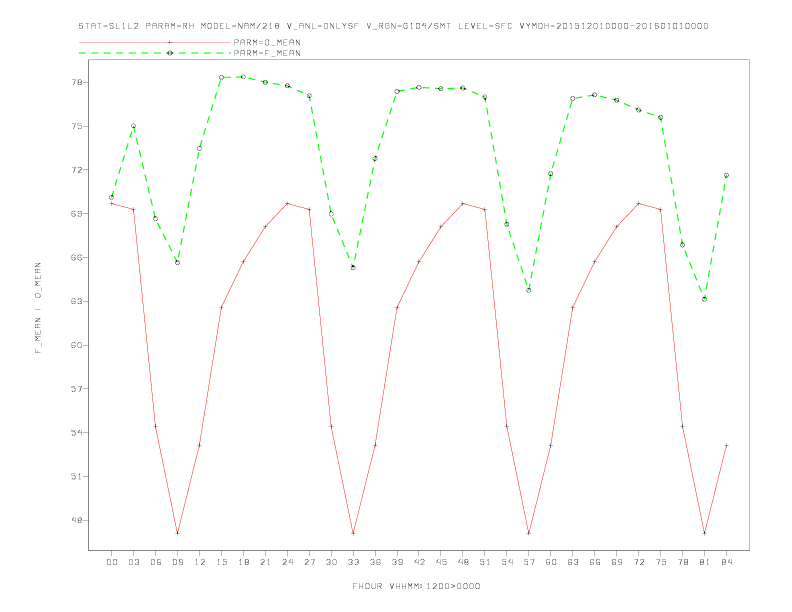The image size is (792, 612).
Task: Click x-axis forecast hour label 42
Action: tap(419, 562)
